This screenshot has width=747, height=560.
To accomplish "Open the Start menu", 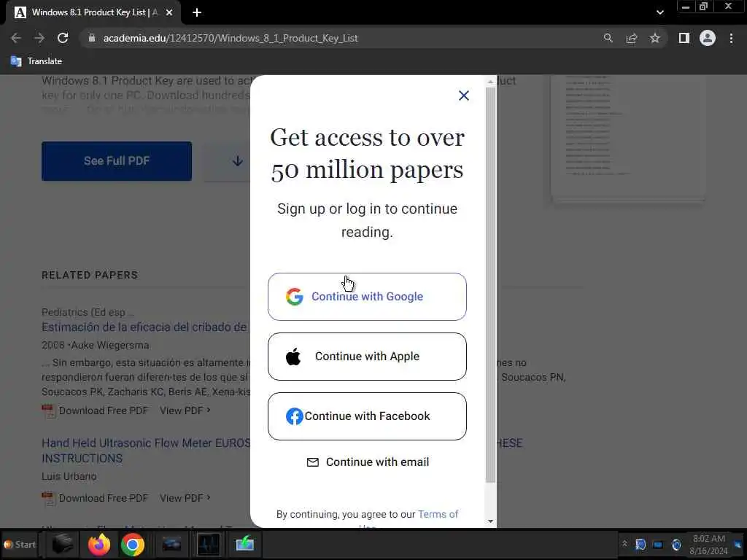I will tap(20, 544).
